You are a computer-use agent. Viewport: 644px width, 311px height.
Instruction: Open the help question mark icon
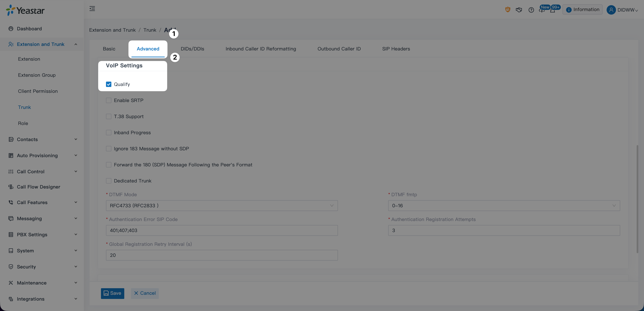(x=531, y=10)
